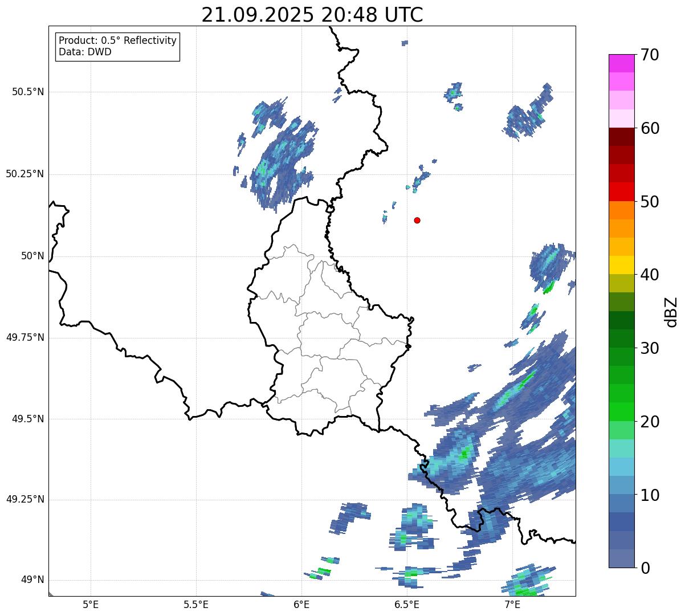The width and height of the screenshot is (685, 616).
Task: Click the dBZ colorbar axis label
Action: point(671,311)
